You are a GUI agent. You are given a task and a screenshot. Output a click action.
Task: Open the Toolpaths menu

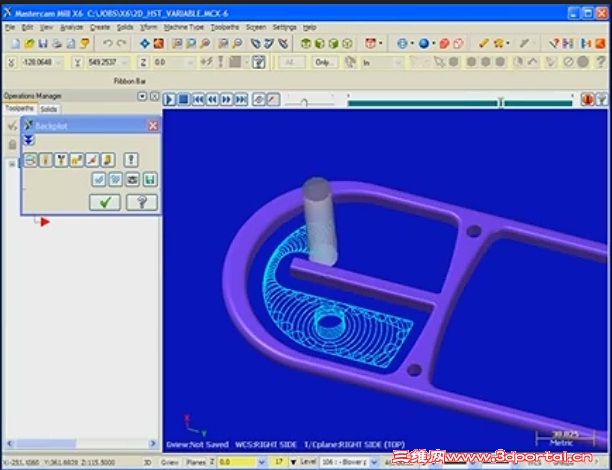coord(225,27)
